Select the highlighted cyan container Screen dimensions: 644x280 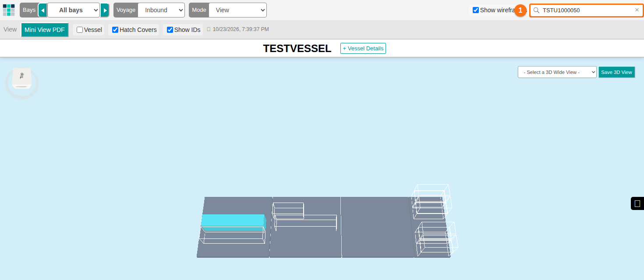(x=233, y=222)
